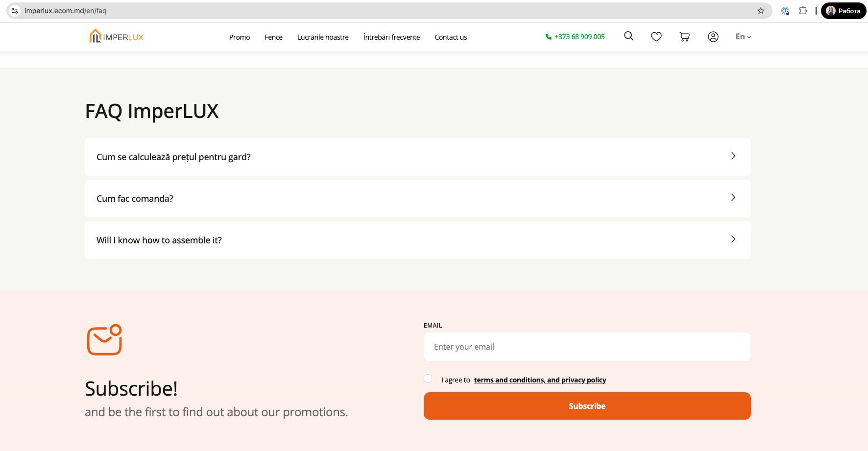Expand "Will I know how to assemble it?"
The image size is (868, 451).
tap(417, 240)
